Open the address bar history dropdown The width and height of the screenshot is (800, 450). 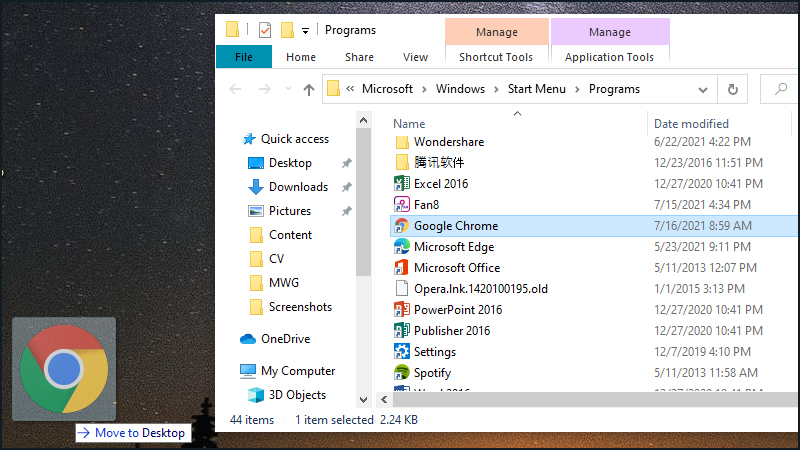(703, 90)
